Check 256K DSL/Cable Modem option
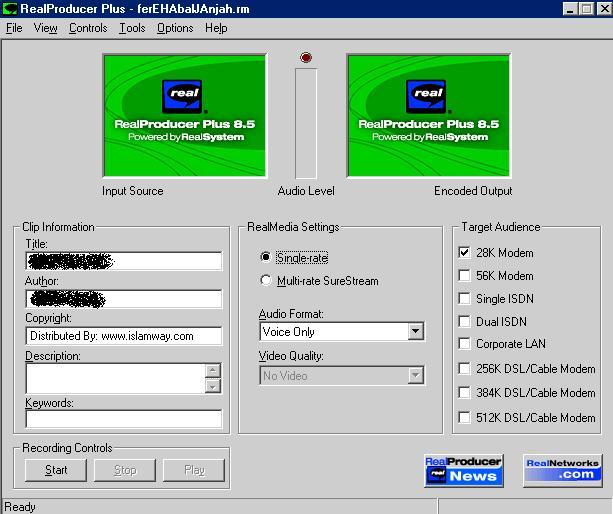This screenshot has width=613, height=514. coord(464,369)
